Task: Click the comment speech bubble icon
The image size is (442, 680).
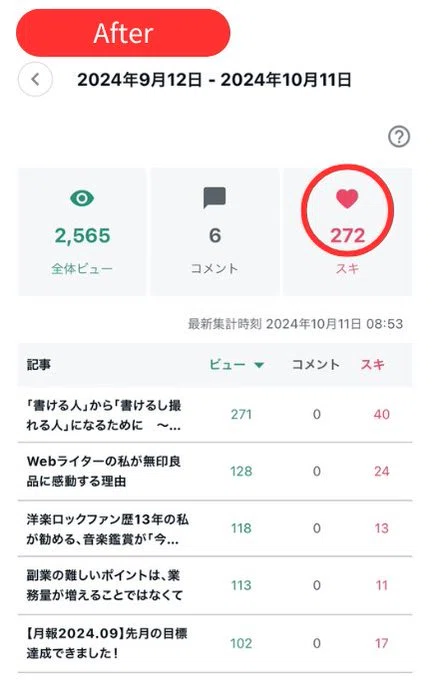Action: [x=215, y=197]
